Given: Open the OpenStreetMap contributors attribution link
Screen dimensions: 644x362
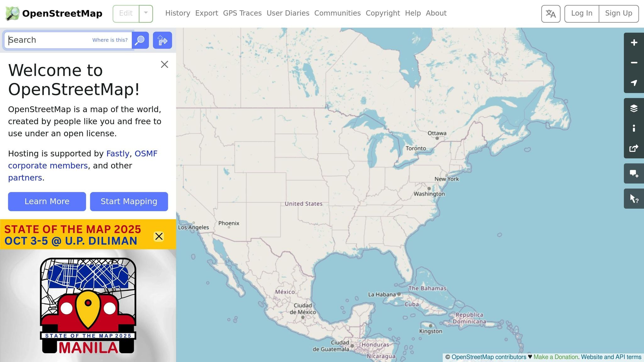Looking at the screenshot, I should 489,357.
